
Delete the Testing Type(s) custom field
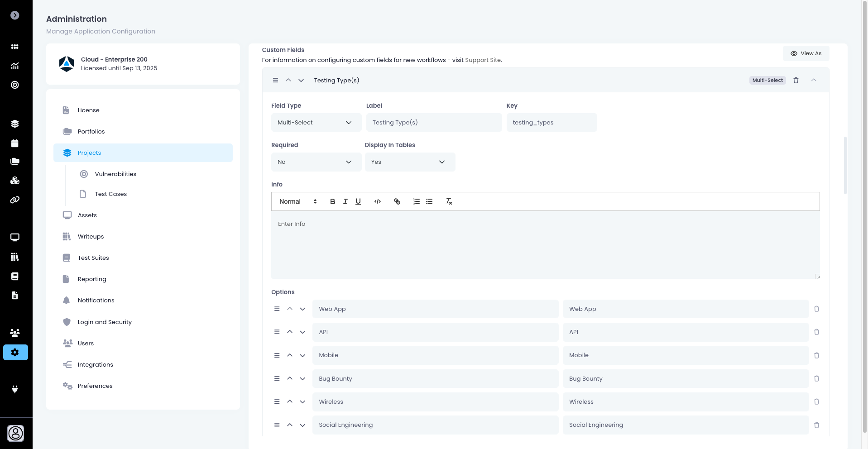pyautogui.click(x=796, y=80)
